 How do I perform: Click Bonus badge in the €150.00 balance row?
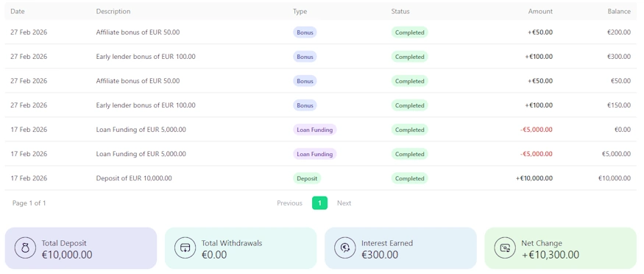pyautogui.click(x=305, y=105)
